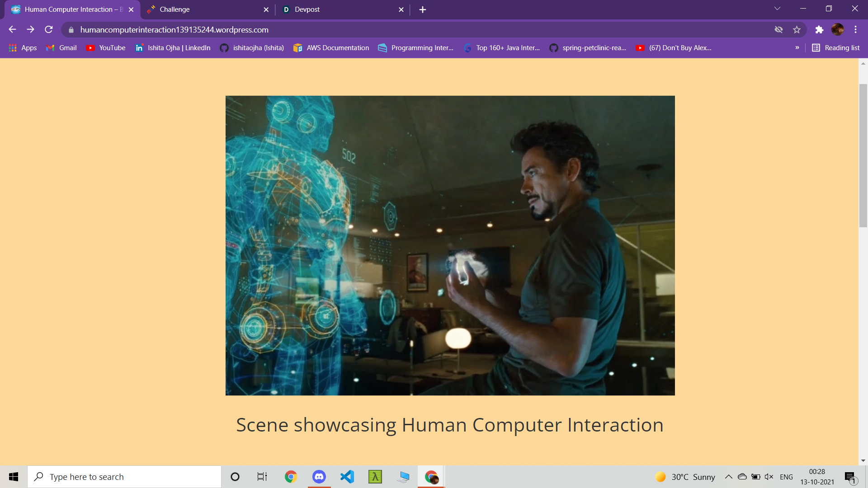
Task: Click the third-party cookies blocked eye icon
Action: point(778,30)
